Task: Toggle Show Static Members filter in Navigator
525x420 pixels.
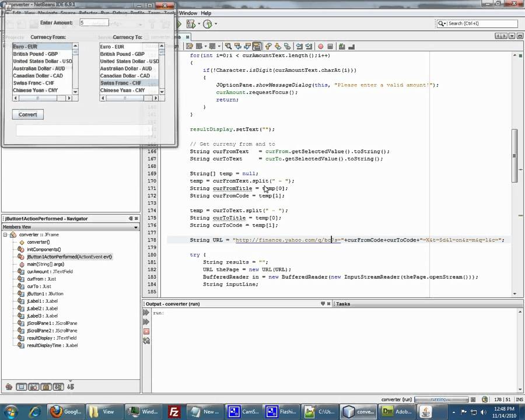Action: [x=34, y=387]
